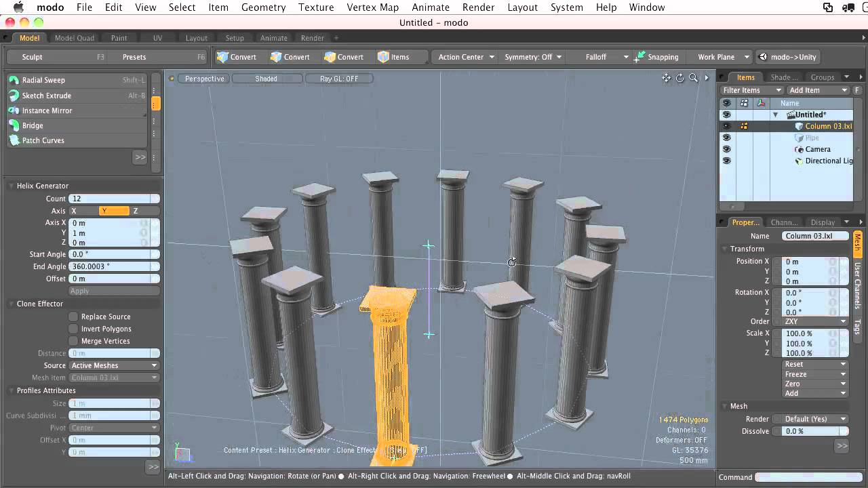Open the Vertex Map menu
The image size is (868, 488).
373,7
